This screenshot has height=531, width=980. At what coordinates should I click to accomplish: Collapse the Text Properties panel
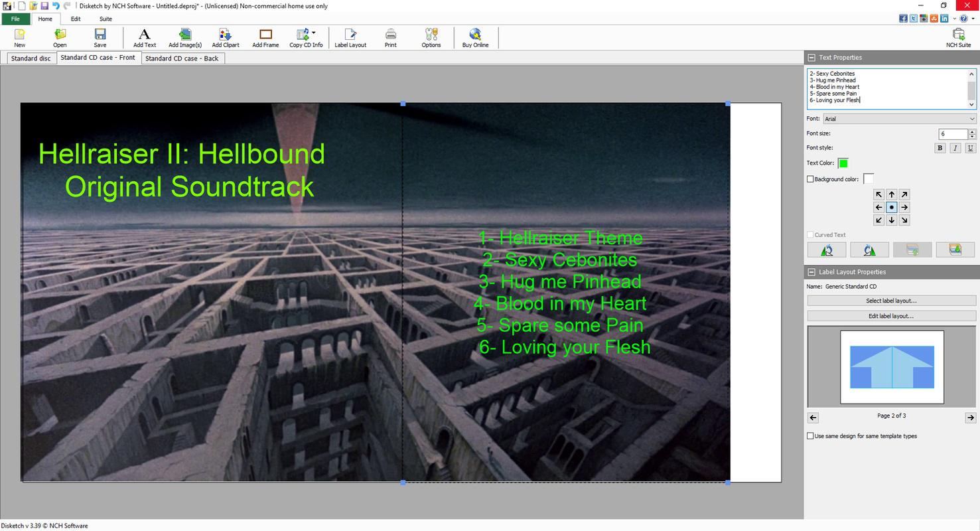(x=811, y=58)
